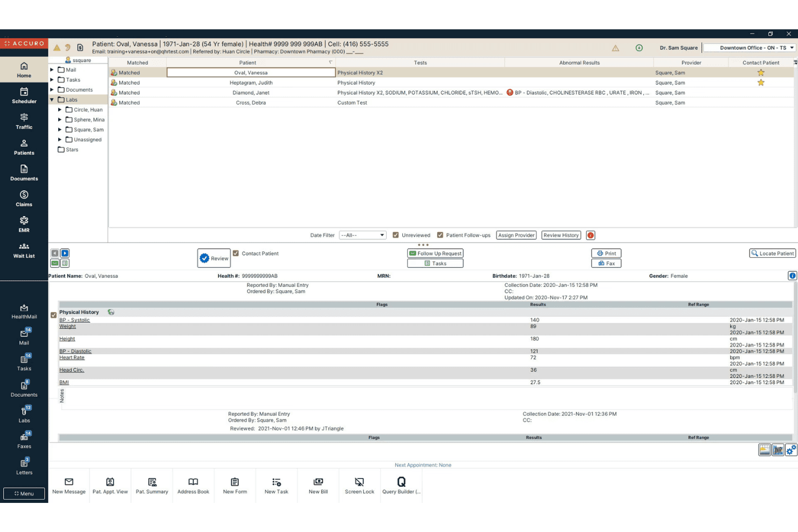Open the Claims section

pos(24,199)
